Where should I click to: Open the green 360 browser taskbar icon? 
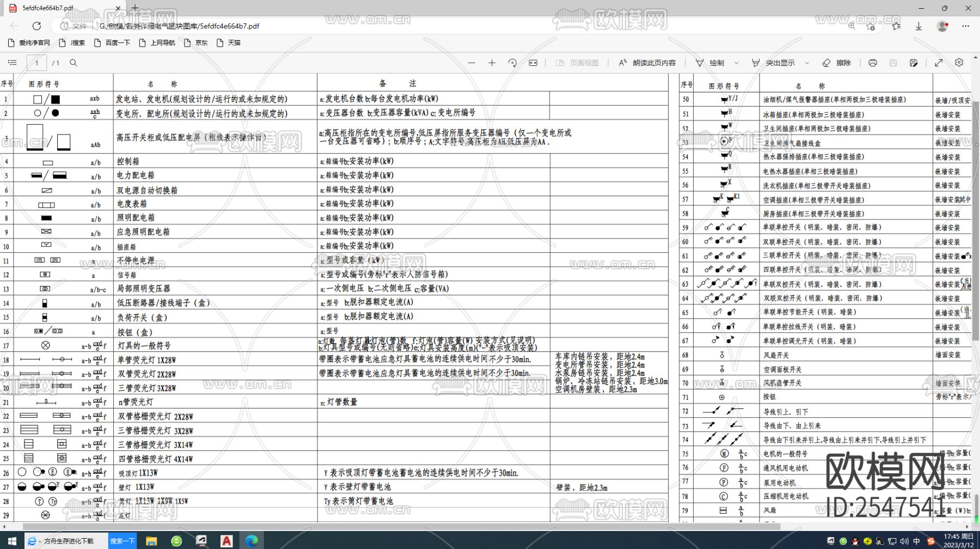pos(176,540)
